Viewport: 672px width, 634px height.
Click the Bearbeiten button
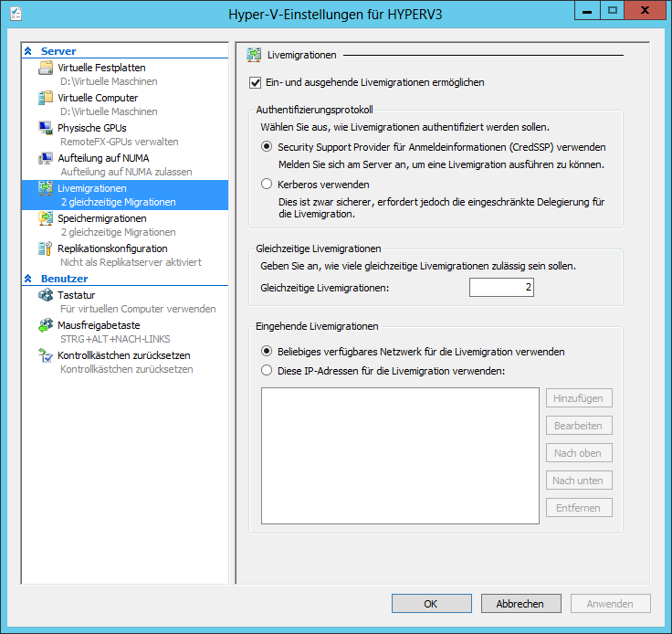(x=579, y=426)
